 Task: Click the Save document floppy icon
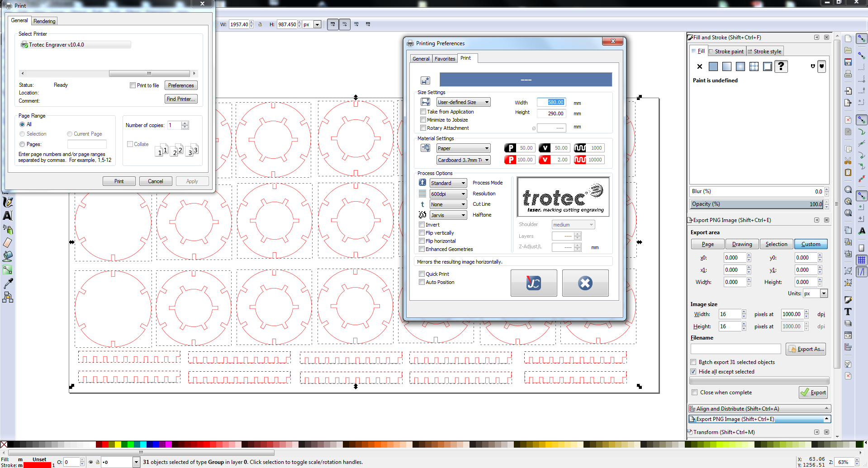pyautogui.click(x=848, y=62)
